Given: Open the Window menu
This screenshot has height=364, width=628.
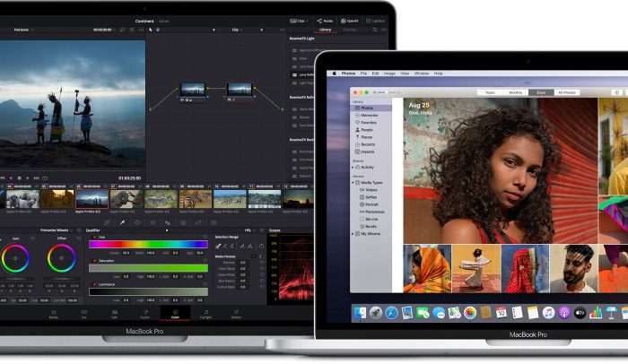Looking at the screenshot, I should pos(422,74).
